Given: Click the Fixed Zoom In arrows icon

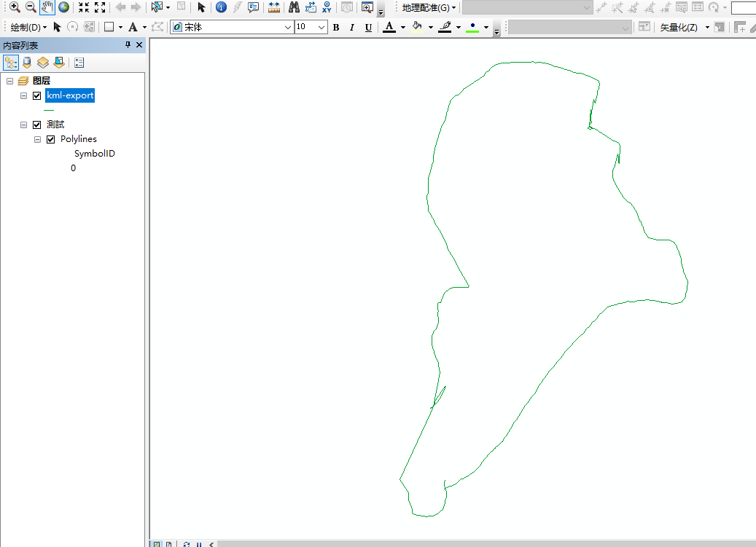Looking at the screenshot, I should pos(84,7).
